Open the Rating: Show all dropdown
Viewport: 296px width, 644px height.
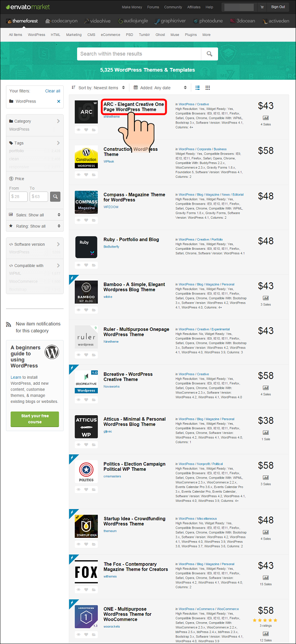tap(35, 226)
